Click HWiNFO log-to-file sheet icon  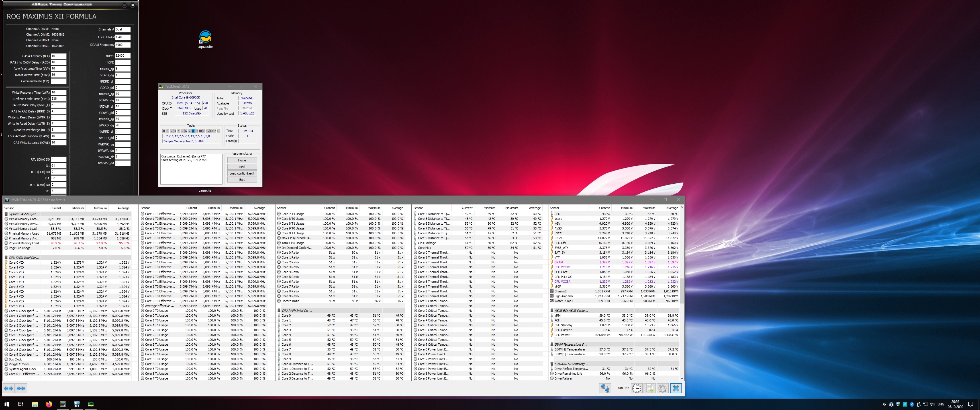coord(650,388)
